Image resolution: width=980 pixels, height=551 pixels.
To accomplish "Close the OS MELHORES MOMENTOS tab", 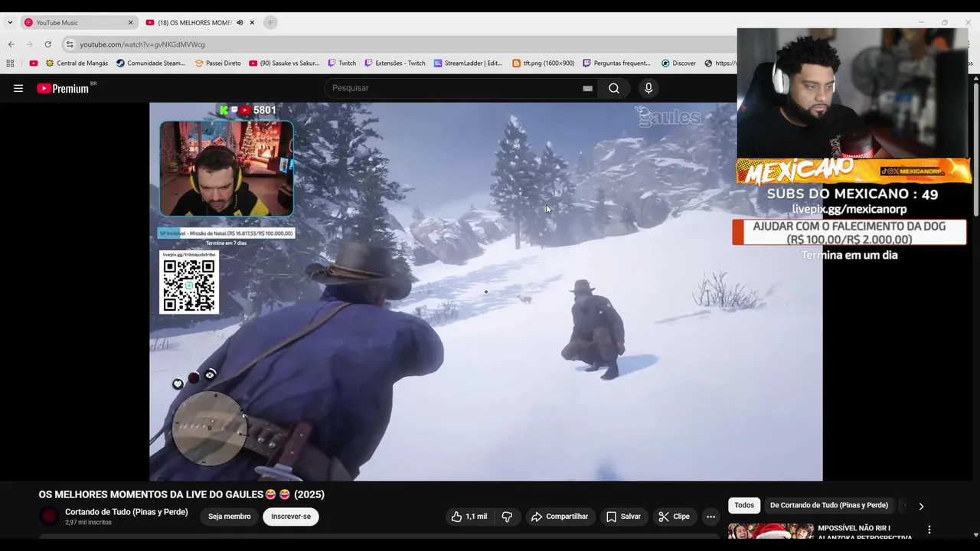I will pos(252,22).
